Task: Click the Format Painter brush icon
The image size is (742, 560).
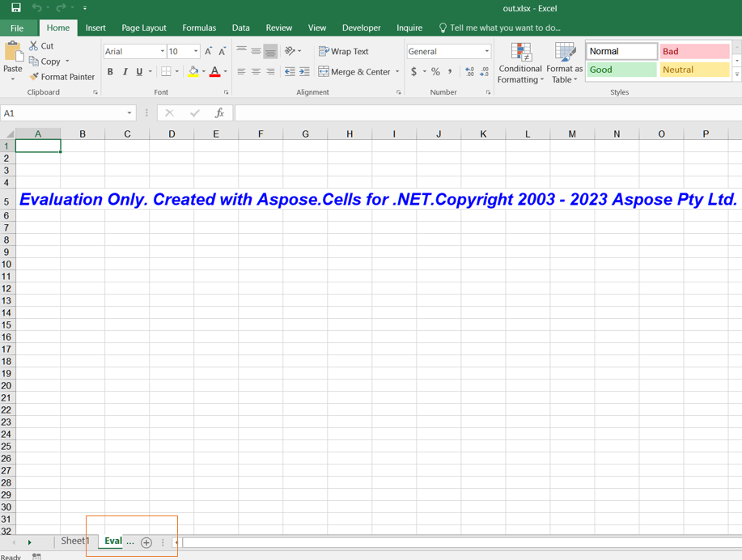Action: point(34,77)
